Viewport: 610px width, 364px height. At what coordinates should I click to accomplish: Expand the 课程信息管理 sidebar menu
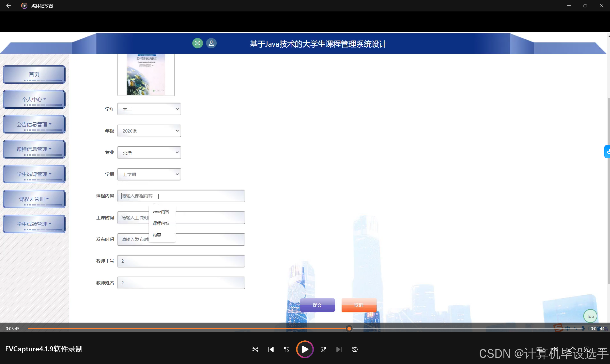click(34, 149)
